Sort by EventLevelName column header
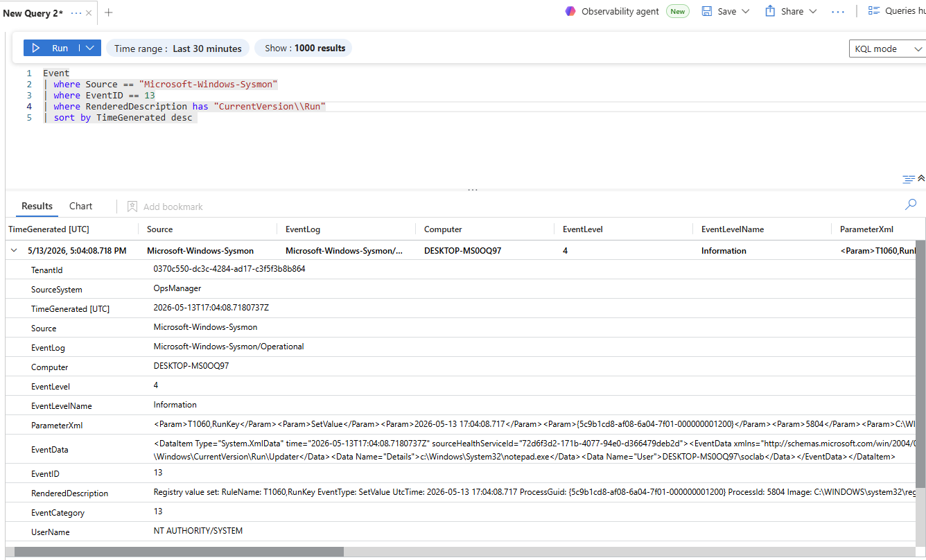Viewport: 926px width, 560px height. click(x=732, y=229)
